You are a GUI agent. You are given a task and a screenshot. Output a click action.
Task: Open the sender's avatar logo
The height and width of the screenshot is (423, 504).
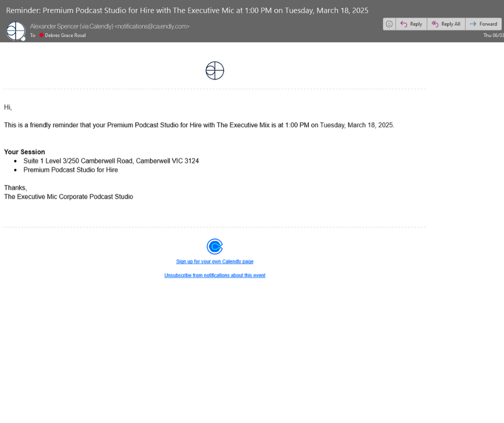coord(15,31)
